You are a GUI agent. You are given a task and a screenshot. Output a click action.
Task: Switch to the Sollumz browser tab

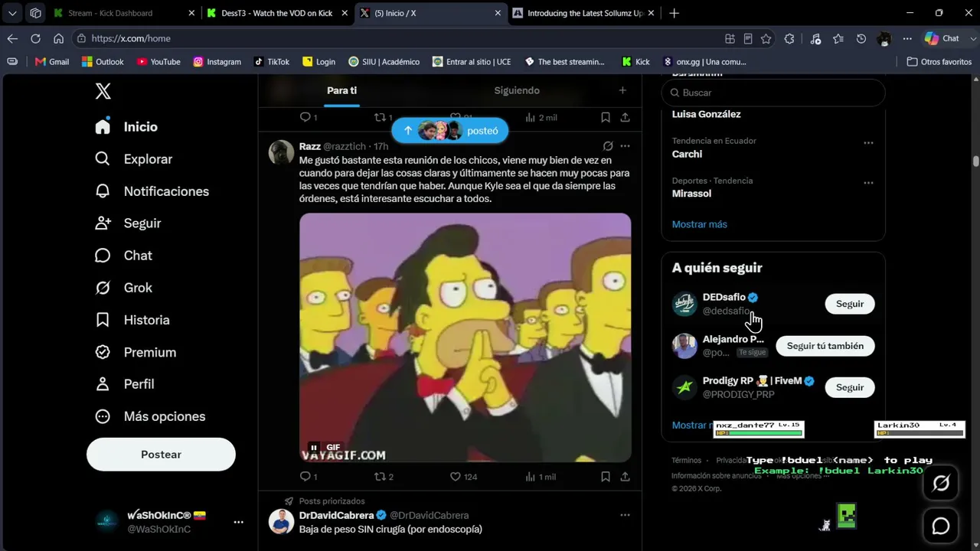(x=582, y=13)
